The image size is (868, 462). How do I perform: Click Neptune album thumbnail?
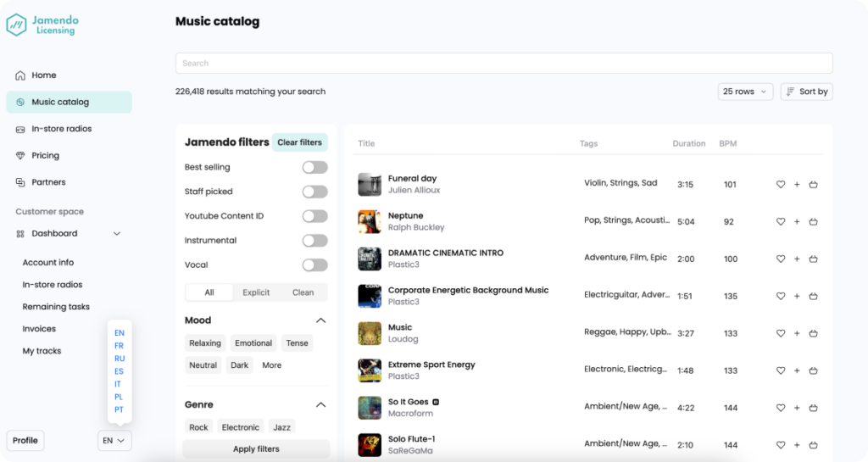pos(370,221)
